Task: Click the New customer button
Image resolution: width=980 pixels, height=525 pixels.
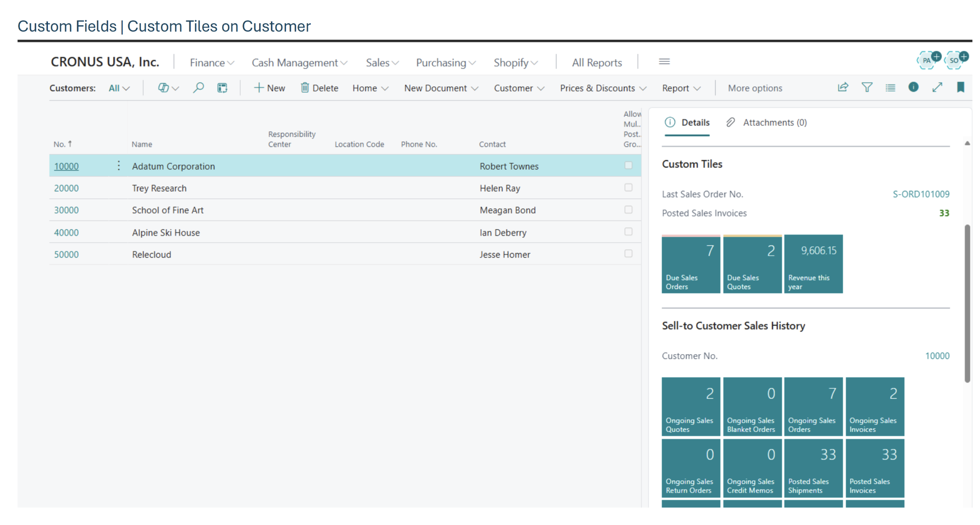Action: click(270, 88)
